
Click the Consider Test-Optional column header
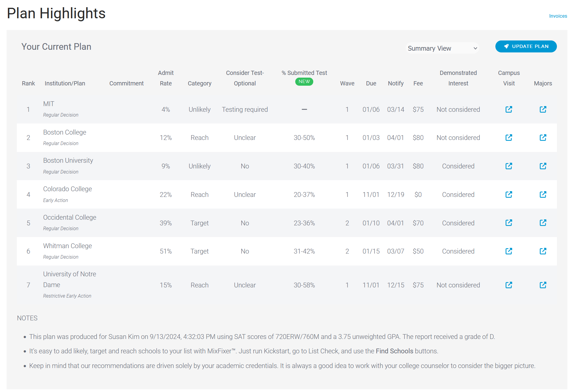click(x=245, y=78)
